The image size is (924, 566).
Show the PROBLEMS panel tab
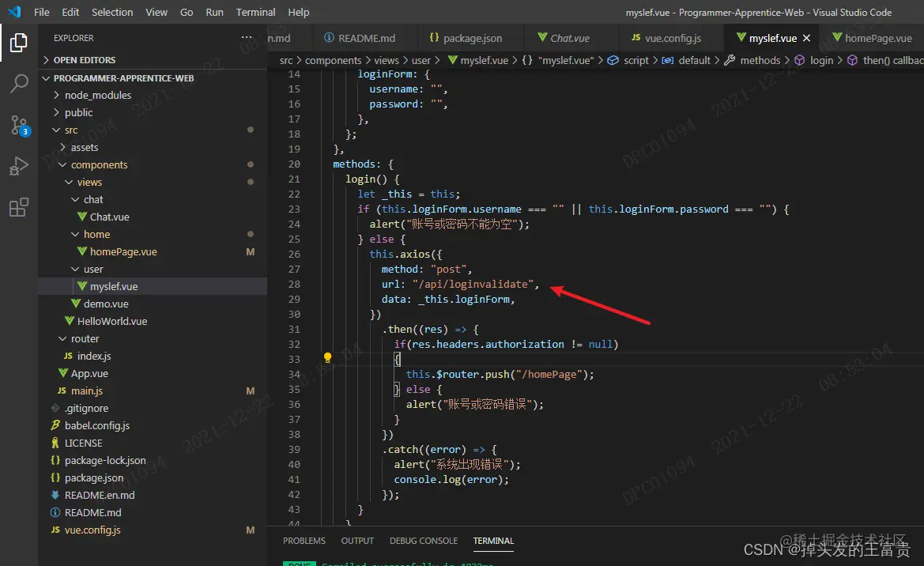click(304, 541)
